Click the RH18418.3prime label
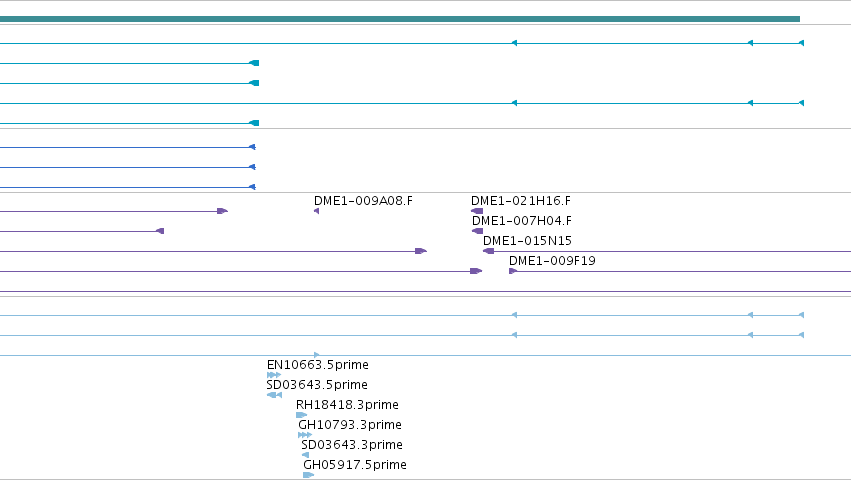Screen dimensions: 851x480 (x=347, y=405)
